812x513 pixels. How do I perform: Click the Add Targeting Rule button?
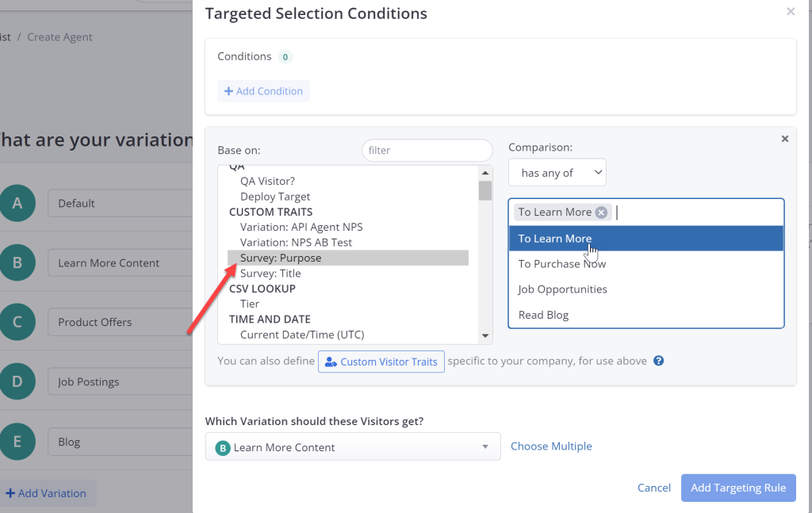click(738, 488)
